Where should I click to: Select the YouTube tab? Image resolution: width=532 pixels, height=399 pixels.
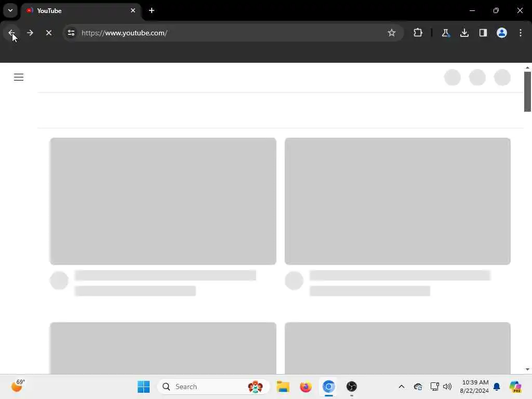82,11
